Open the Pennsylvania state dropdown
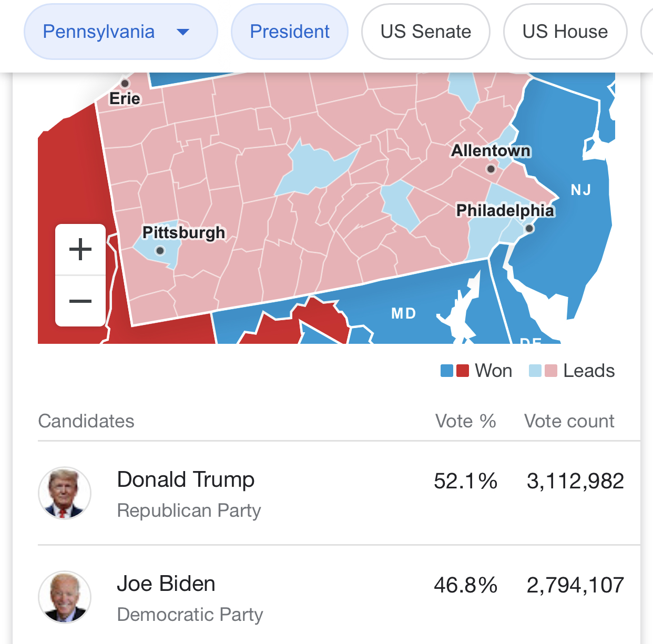The height and width of the screenshot is (644, 653). (121, 32)
